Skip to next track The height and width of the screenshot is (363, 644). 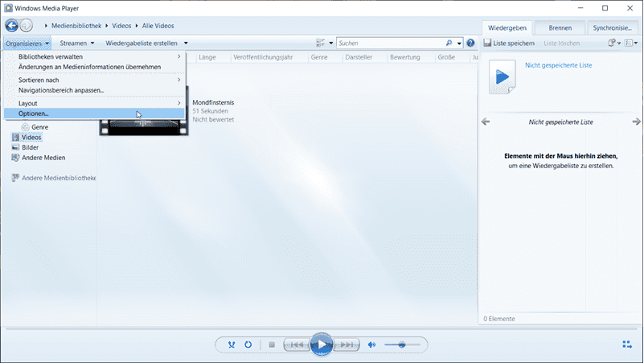click(x=347, y=344)
